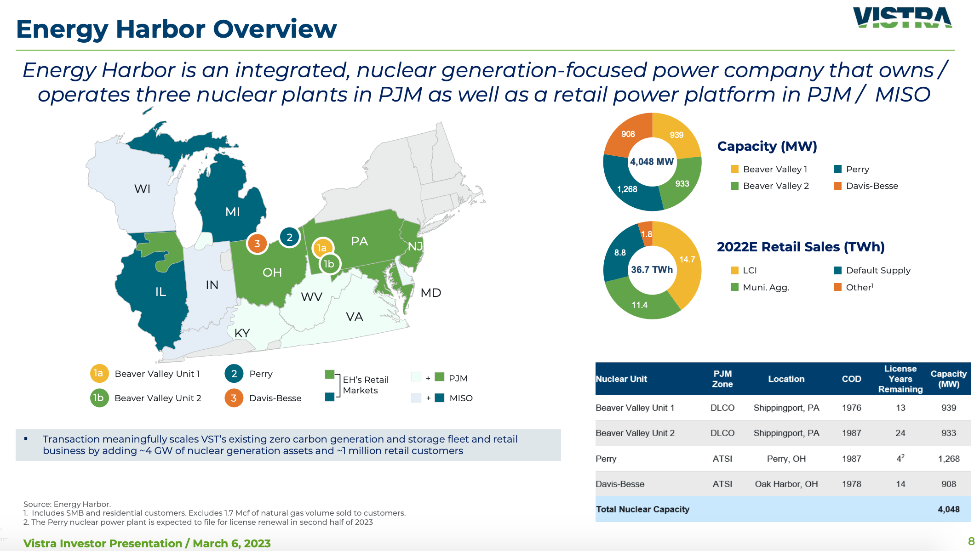Screen dimensions: 980x551
Task: Click the Perry legend circle below map
Action: 234,374
